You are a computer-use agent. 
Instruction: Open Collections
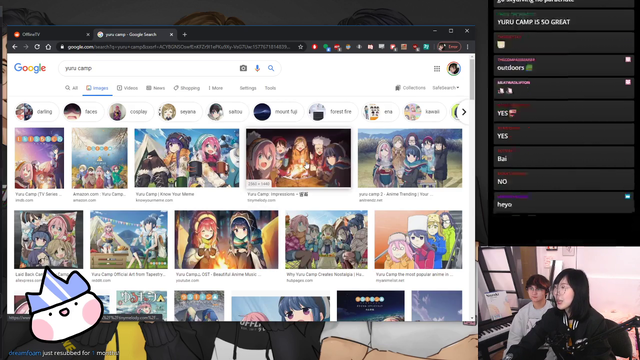410,88
